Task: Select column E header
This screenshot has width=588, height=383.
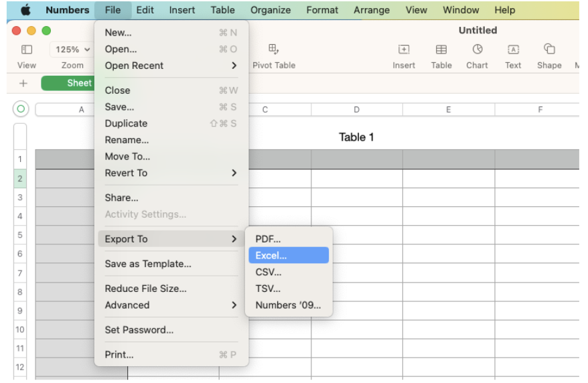Action: pos(449,109)
